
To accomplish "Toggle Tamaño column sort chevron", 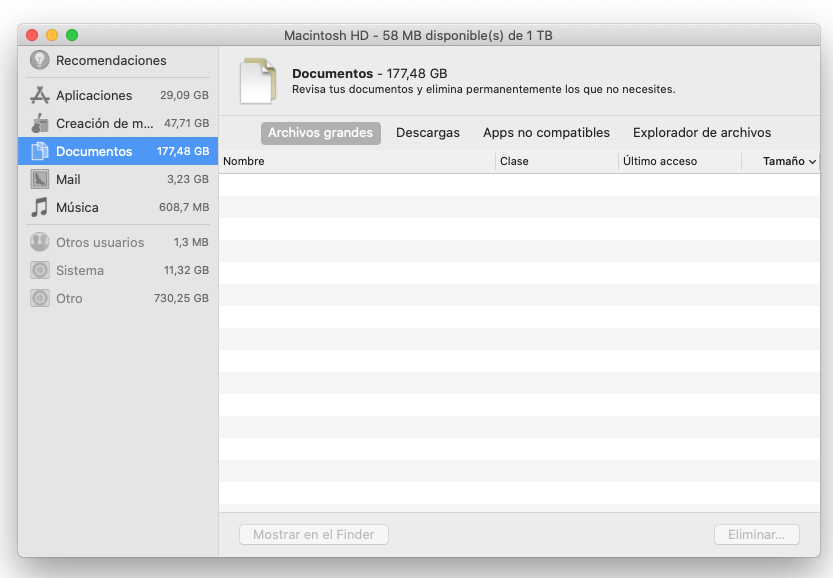I will (x=812, y=162).
